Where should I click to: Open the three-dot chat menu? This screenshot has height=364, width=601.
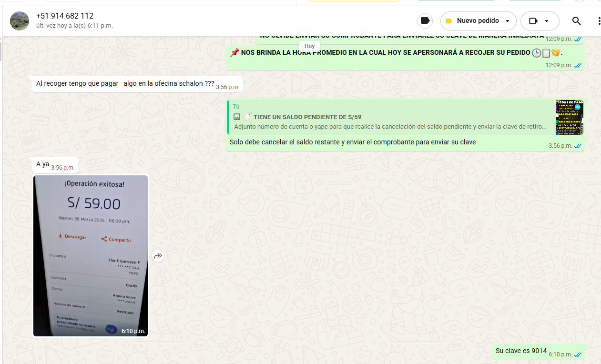(x=599, y=21)
